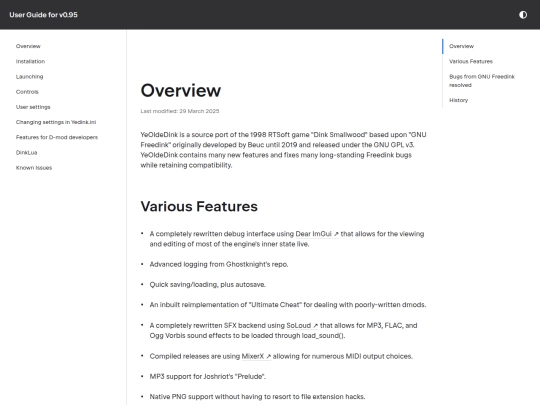
Task: Click the Quick saving/loading, plus autosave line
Action: coord(208,284)
